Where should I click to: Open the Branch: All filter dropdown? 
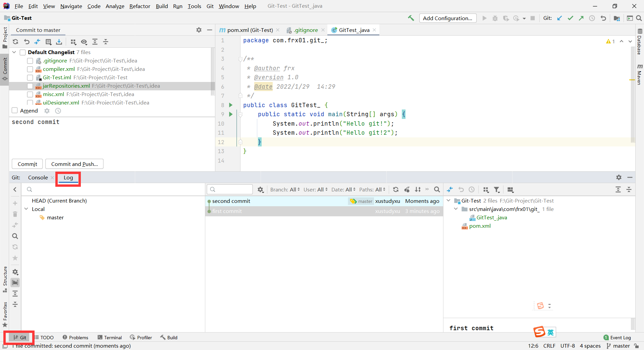[x=285, y=189]
